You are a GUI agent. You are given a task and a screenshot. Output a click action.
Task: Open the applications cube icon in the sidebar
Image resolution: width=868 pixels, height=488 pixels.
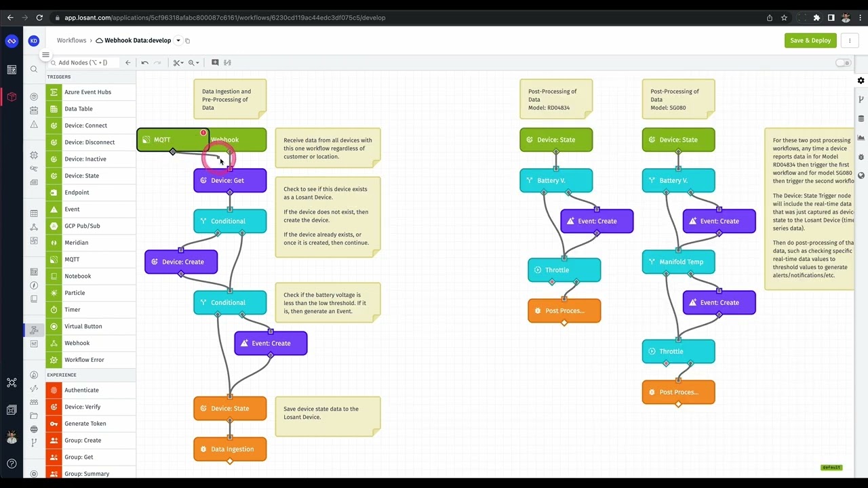(x=12, y=97)
